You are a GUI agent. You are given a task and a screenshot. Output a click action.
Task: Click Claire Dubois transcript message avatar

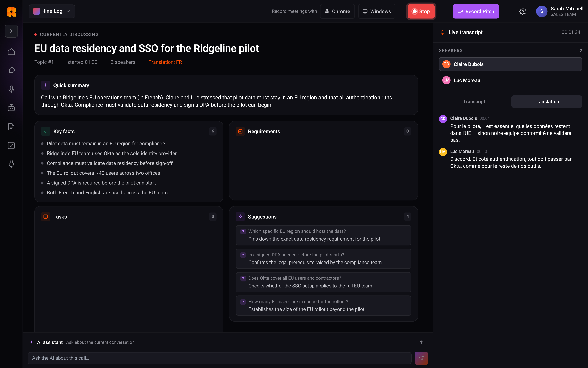point(443,119)
